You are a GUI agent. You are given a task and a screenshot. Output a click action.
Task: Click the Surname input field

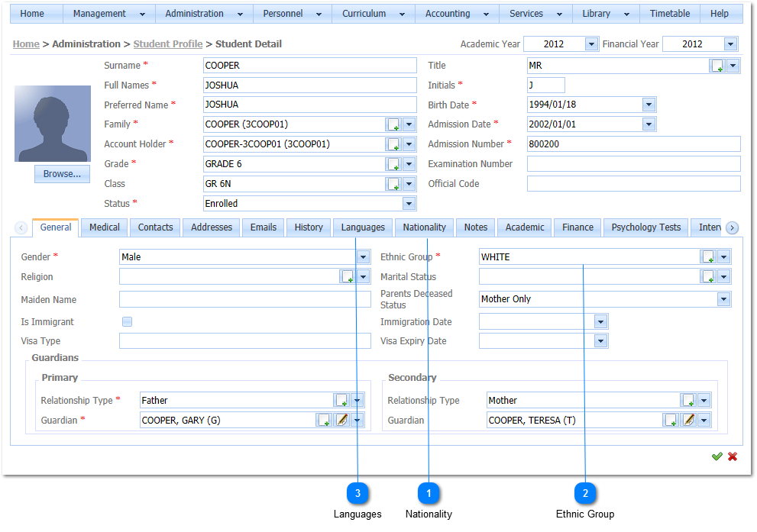tap(310, 66)
